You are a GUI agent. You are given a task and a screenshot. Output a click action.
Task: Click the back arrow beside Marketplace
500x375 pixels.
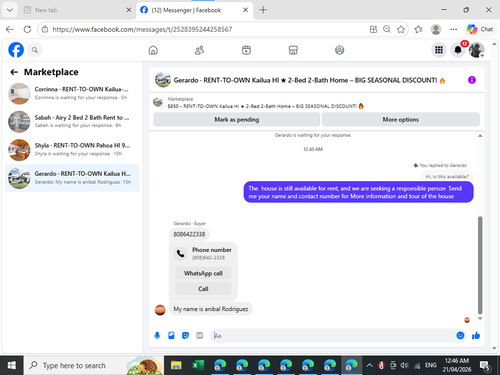click(14, 72)
